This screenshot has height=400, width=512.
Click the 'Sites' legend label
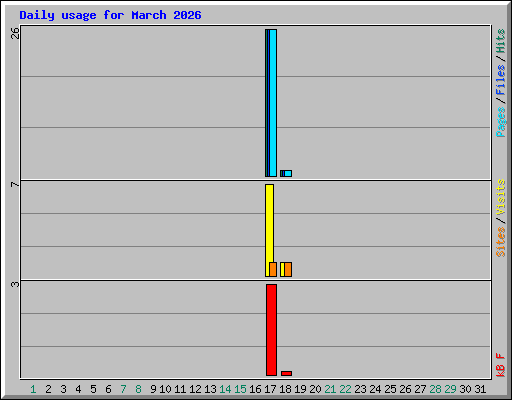(x=500, y=242)
